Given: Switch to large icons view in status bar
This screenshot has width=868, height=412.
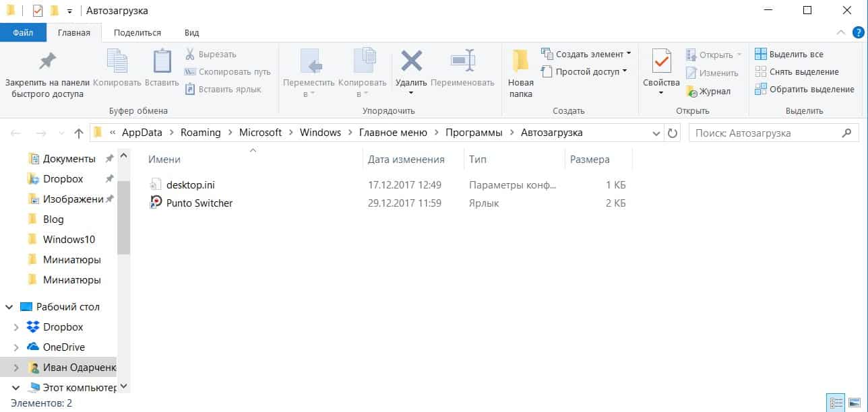Looking at the screenshot, I should [x=854, y=403].
